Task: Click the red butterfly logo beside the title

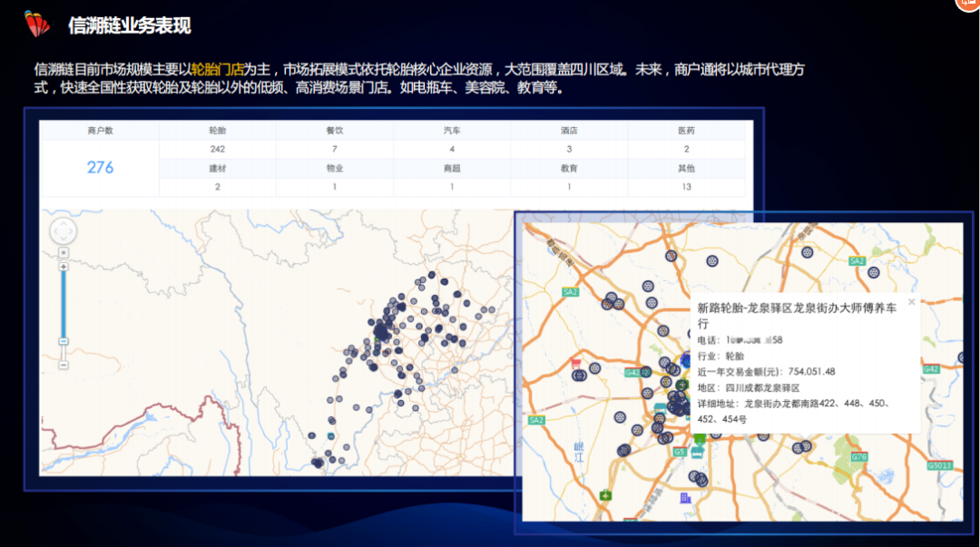Action: (x=35, y=24)
